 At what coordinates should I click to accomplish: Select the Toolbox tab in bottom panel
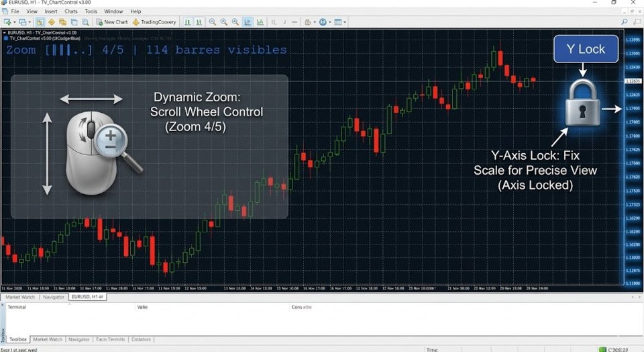click(18, 339)
